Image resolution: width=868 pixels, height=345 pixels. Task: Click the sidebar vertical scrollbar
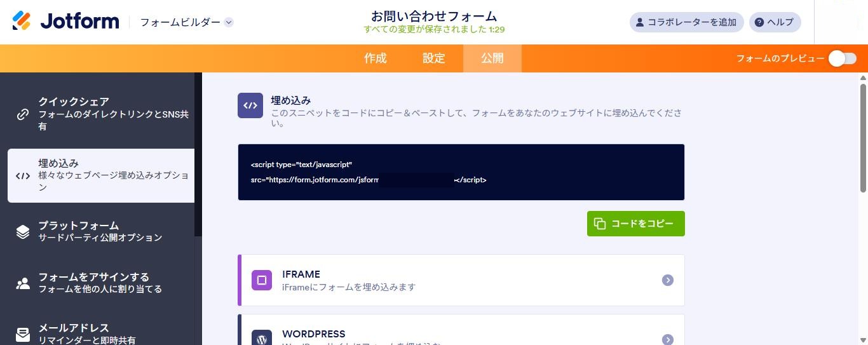click(x=198, y=154)
